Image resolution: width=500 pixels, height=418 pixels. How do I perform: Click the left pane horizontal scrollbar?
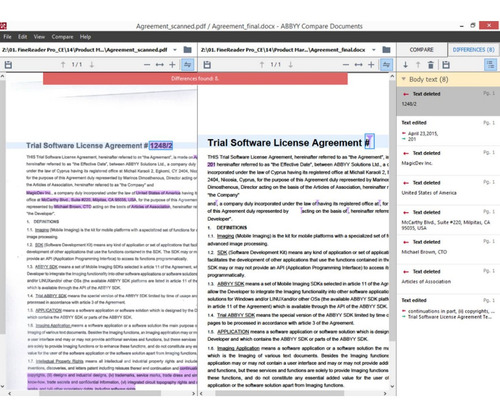pyautogui.click(x=100, y=394)
